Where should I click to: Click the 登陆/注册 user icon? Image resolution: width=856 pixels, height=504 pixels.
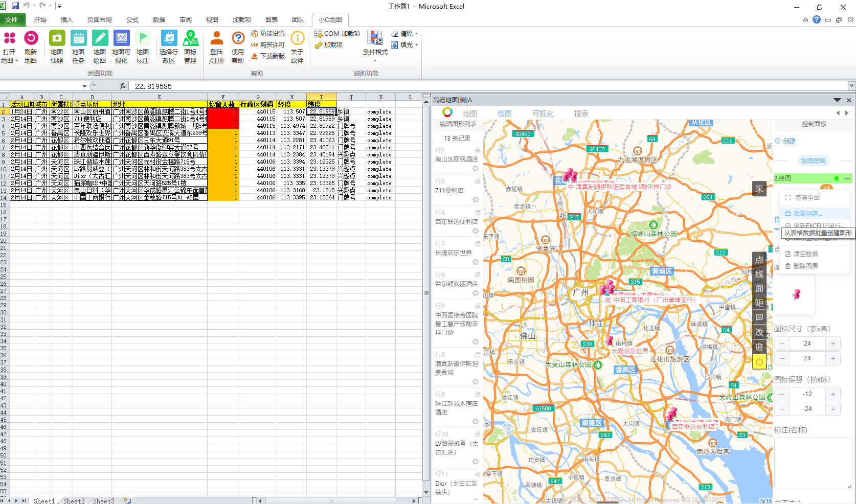tap(217, 38)
